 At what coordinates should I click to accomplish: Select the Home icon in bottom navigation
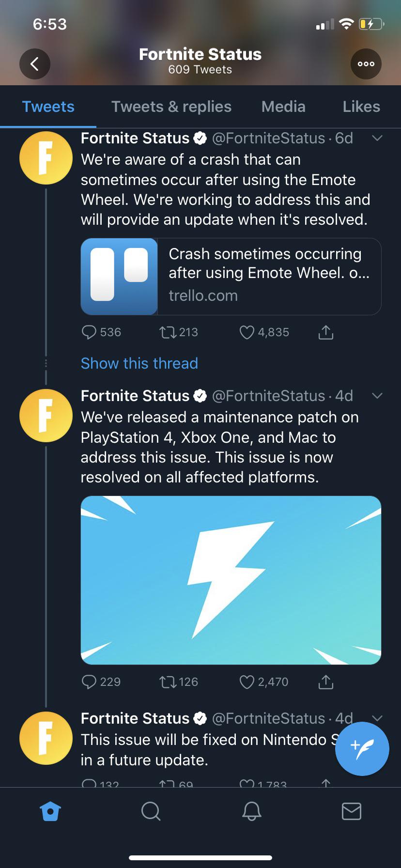(50, 812)
